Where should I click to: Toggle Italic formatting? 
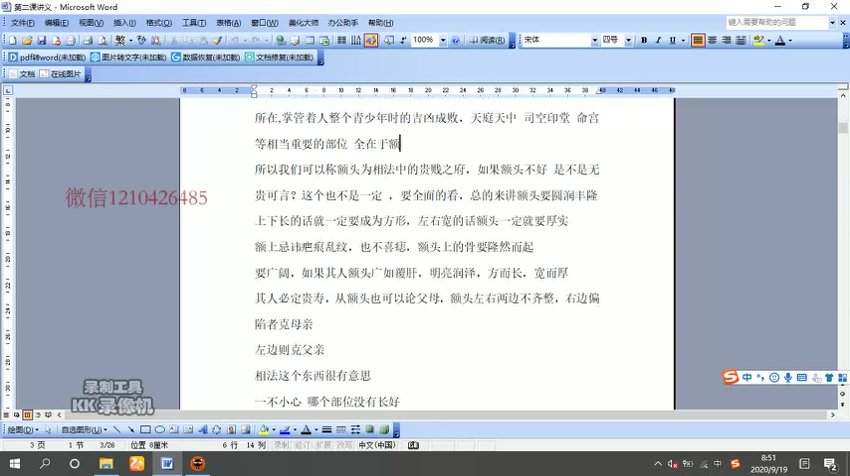658,40
